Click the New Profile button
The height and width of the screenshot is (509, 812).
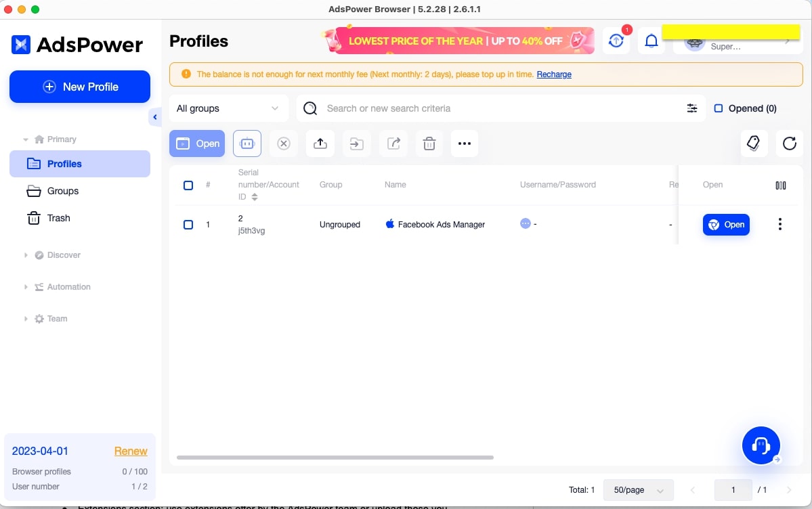coord(80,87)
